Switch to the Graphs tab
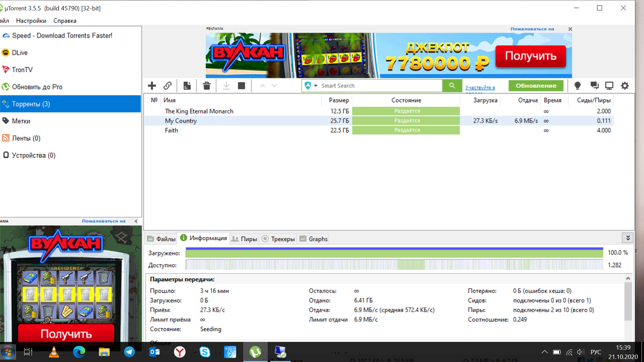644x362 pixels. tap(313, 239)
